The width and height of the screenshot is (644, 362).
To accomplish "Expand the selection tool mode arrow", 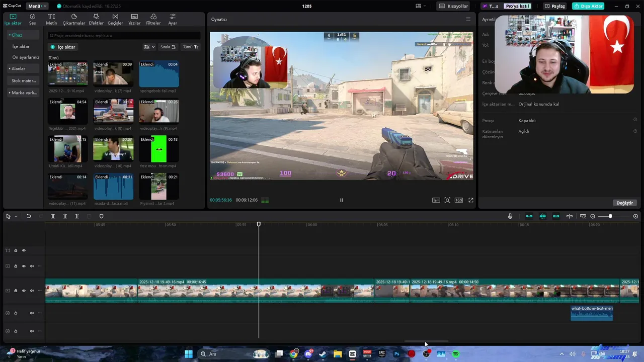I will click(x=16, y=216).
